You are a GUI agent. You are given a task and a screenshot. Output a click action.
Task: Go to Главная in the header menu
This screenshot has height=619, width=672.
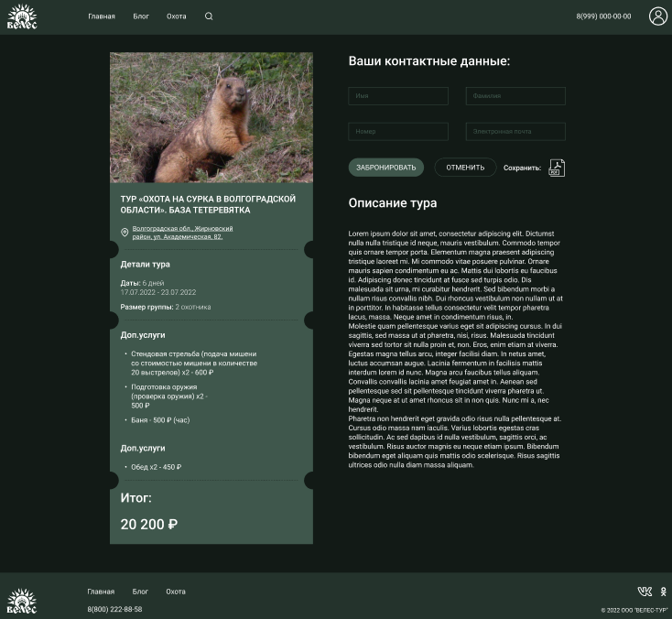click(x=102, y=16)
